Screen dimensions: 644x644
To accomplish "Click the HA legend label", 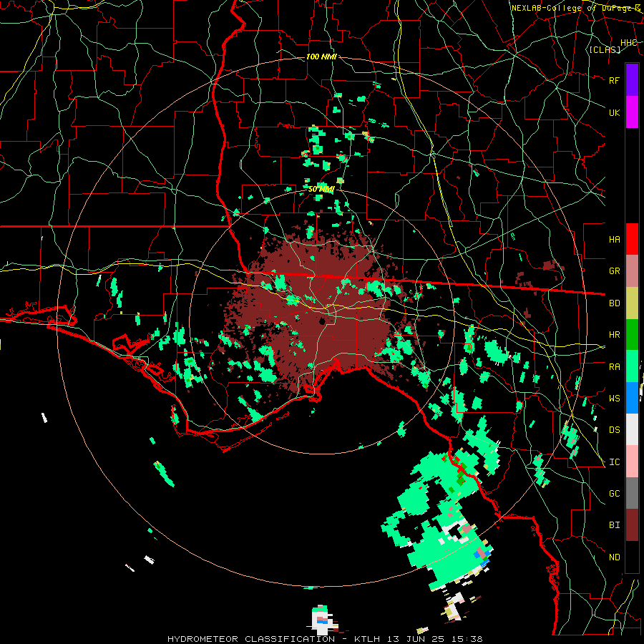I will [615, 240].
